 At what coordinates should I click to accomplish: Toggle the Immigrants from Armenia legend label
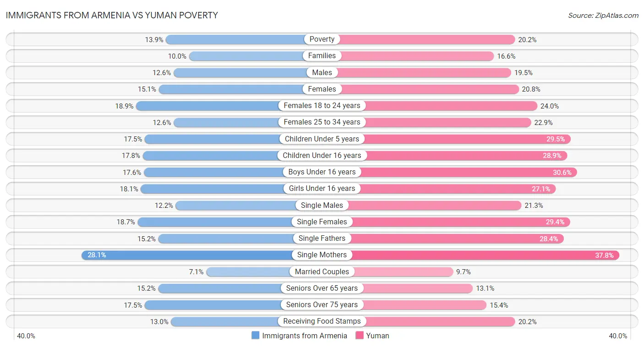(305, 336)
